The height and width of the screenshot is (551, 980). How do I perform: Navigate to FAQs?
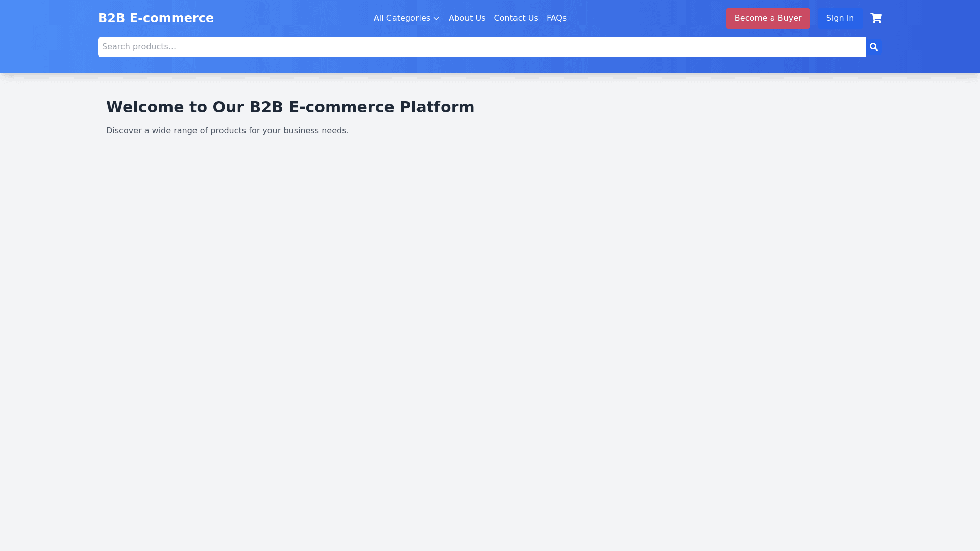point(556,18)
